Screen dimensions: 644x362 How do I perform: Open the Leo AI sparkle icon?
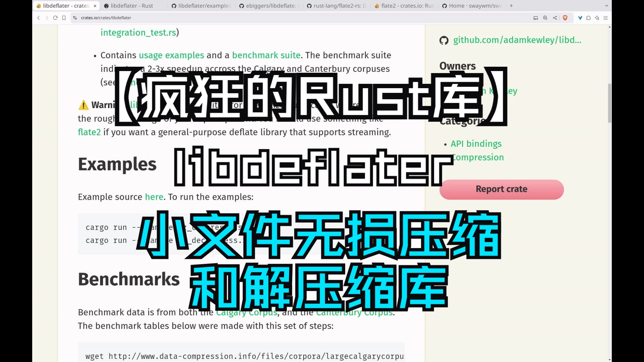pos(597,18)
